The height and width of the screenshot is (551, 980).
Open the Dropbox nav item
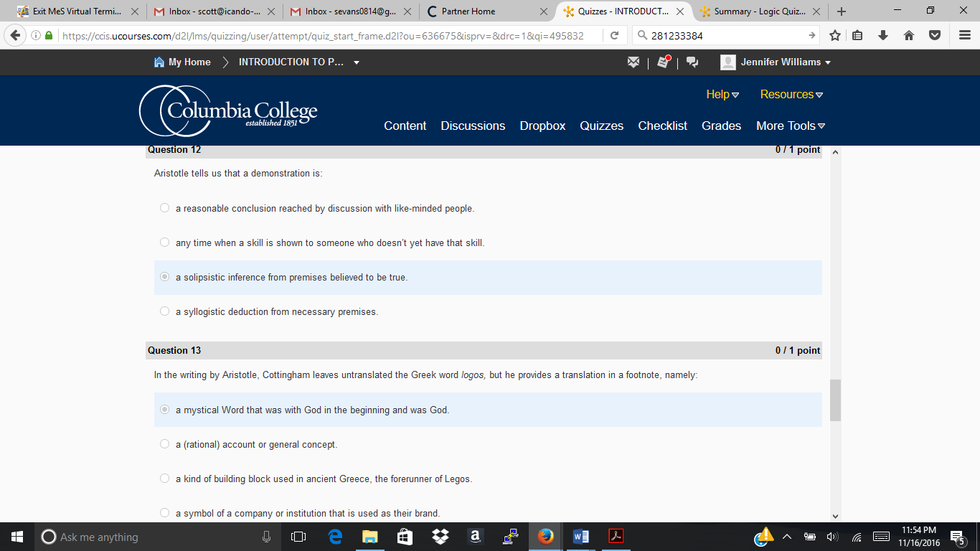pyautogui.click(x=542, y=126)
